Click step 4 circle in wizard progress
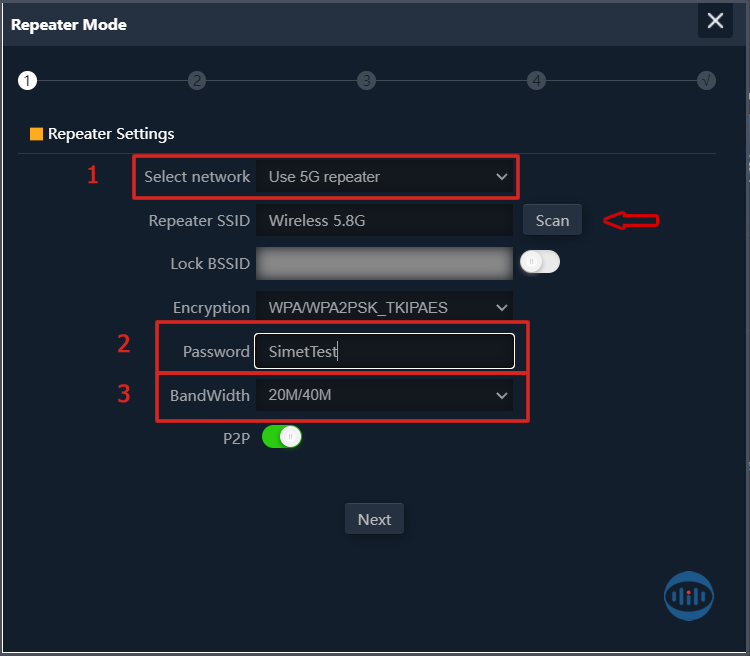The width and height of the screenshot is (750, 656). tap(537, 81)
